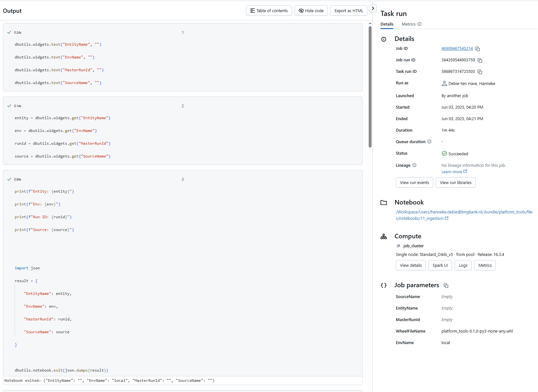Viewport: 538px width, 392px height.
Task: Click the 0.98s execution time
Action: (18, 179)
